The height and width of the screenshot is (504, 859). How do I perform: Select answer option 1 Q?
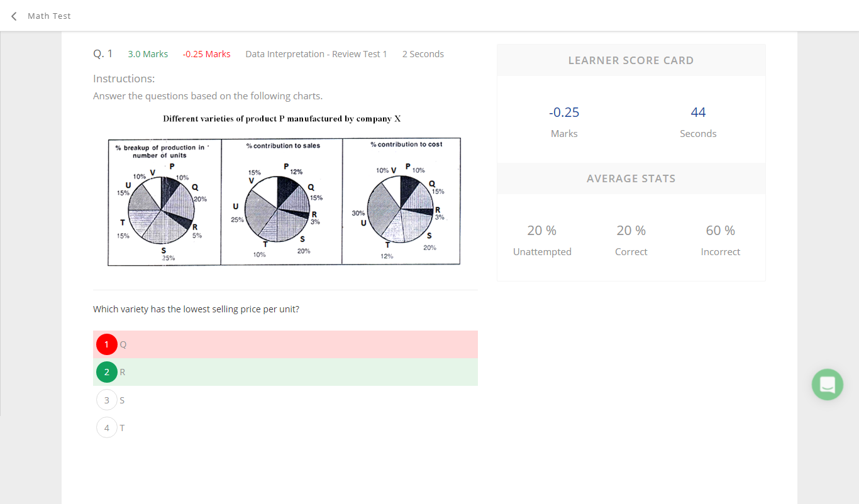pos(285,344)
